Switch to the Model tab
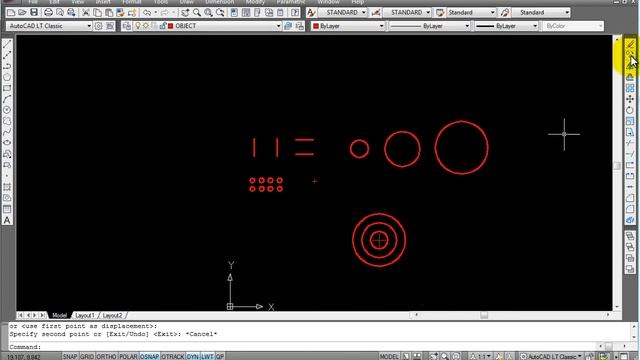 pos(59,316)
